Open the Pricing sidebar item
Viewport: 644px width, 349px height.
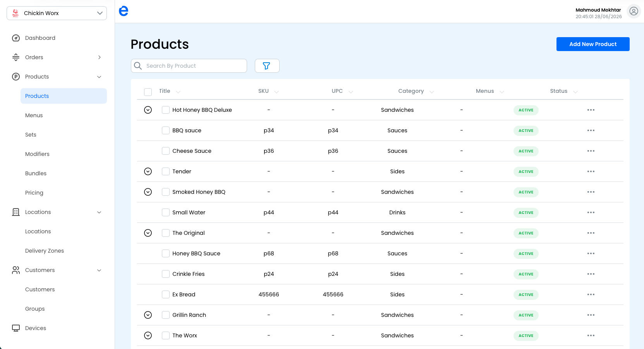point(34,193)
